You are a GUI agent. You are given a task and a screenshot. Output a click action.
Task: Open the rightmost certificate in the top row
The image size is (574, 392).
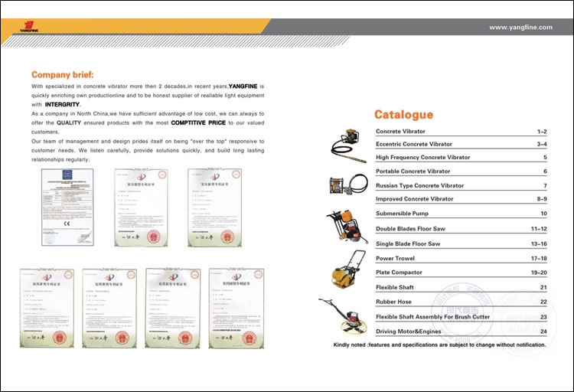(209, 207)
